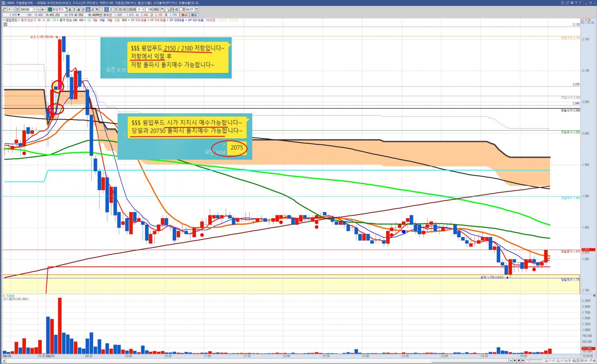
Task: Select the text annotation tool icon
Action: pos(570,361)
